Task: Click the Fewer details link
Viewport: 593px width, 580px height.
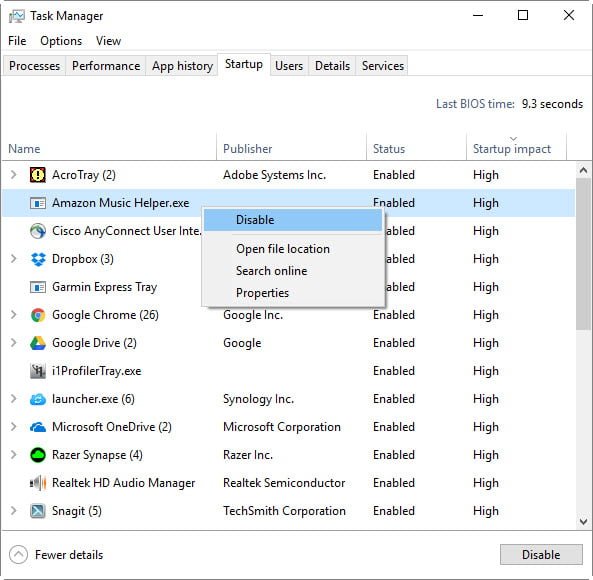Action: (x=69, y=555)
